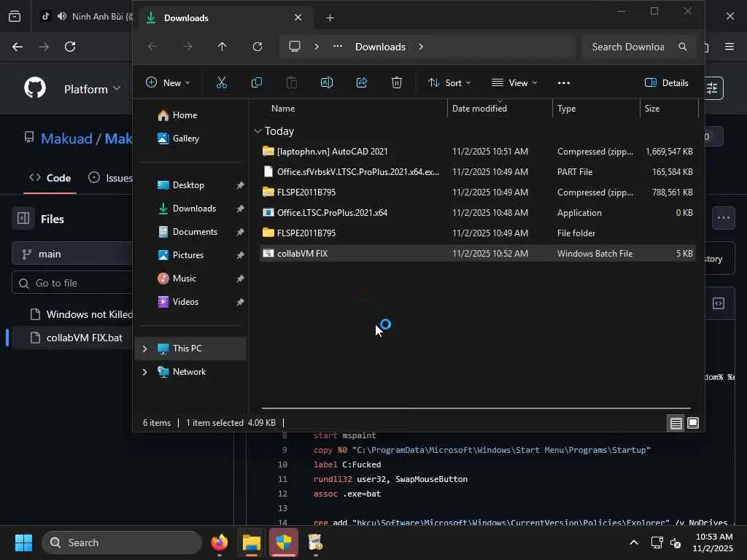Sort by Name column header
Screen dimensions: 747x560
283,109
